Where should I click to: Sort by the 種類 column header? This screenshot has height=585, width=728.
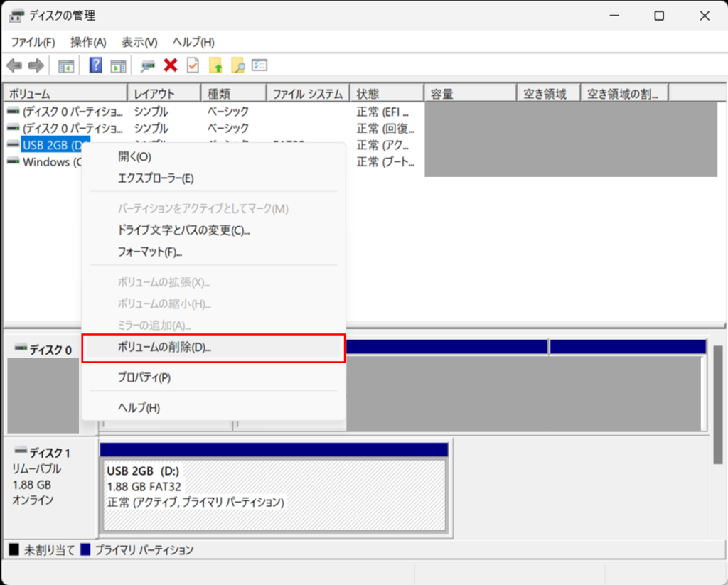tap(233, 93)
